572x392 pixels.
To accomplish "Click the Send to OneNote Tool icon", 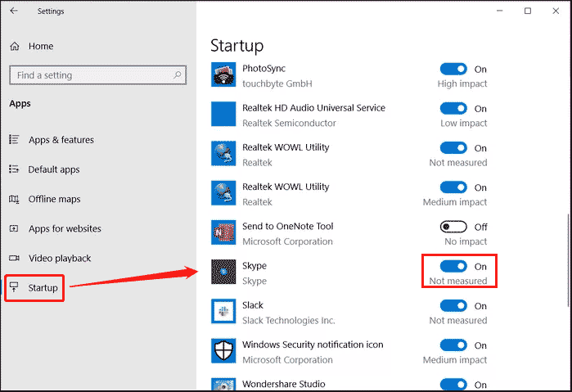I will coord(223,232).
